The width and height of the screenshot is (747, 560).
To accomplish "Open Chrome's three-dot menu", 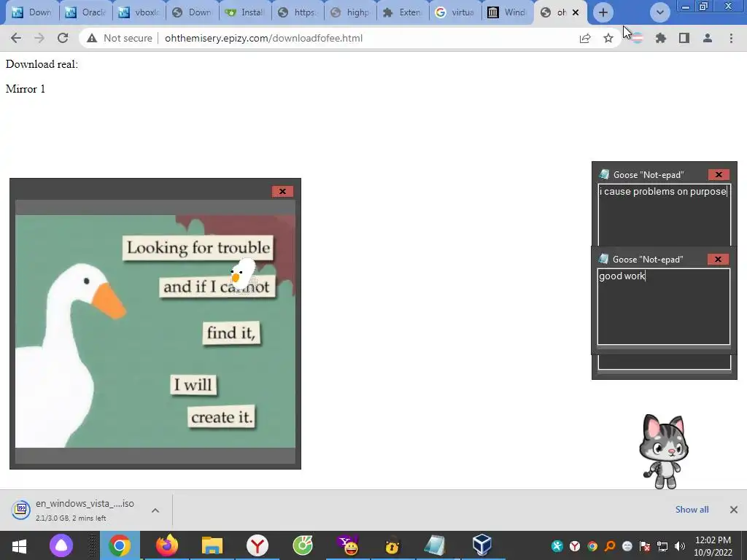I will (731, 38).
